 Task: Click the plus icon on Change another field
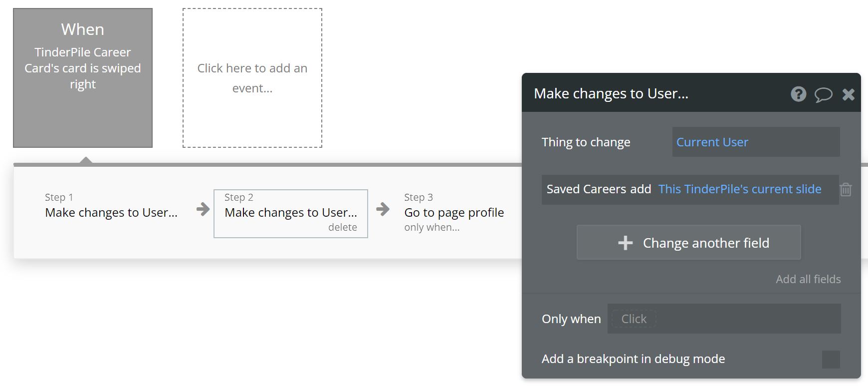click(625, 243)
